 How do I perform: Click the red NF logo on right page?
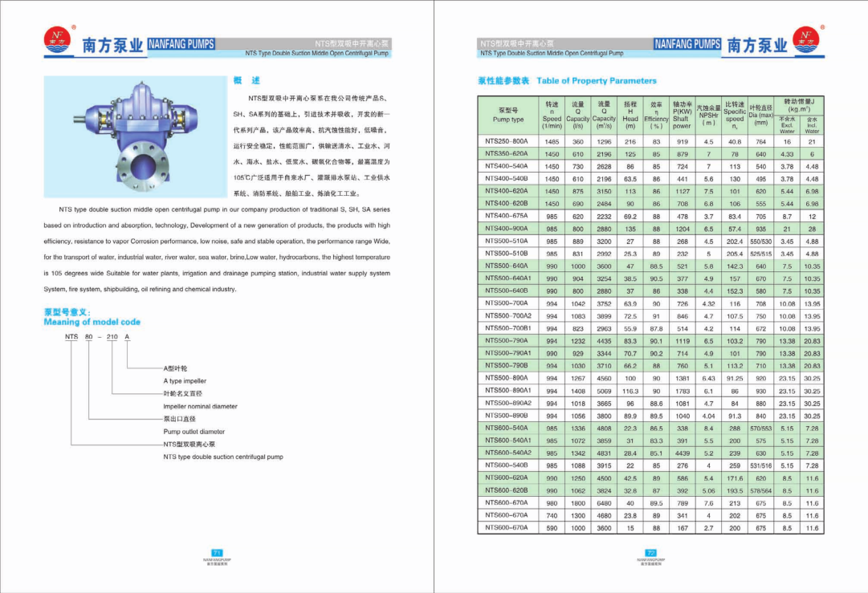(809, 40)
